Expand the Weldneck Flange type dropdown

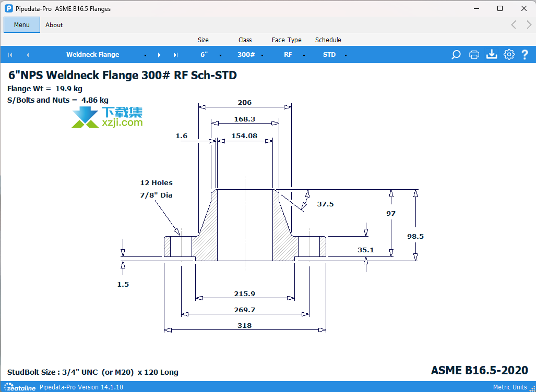click(x=145, y=55)
